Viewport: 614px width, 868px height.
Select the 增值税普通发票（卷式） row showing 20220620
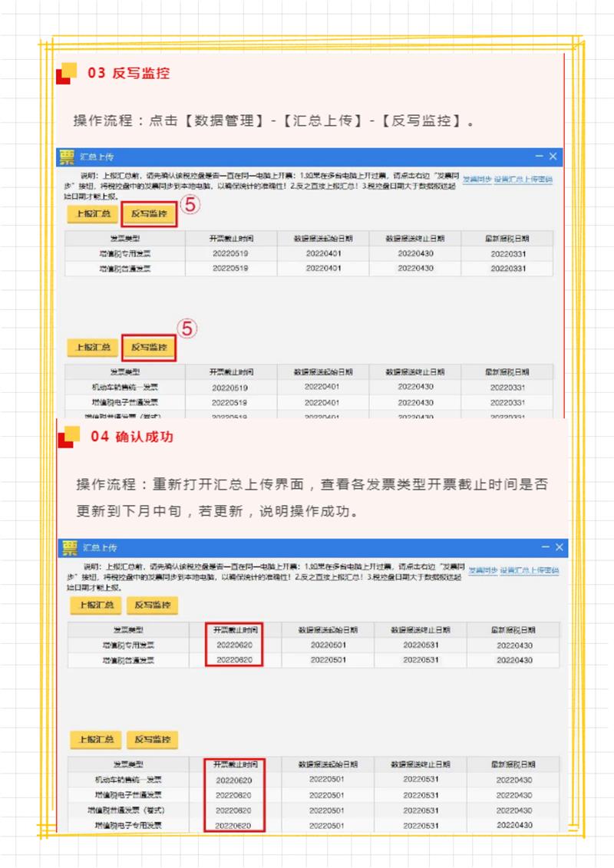click(x=128, y=810)
